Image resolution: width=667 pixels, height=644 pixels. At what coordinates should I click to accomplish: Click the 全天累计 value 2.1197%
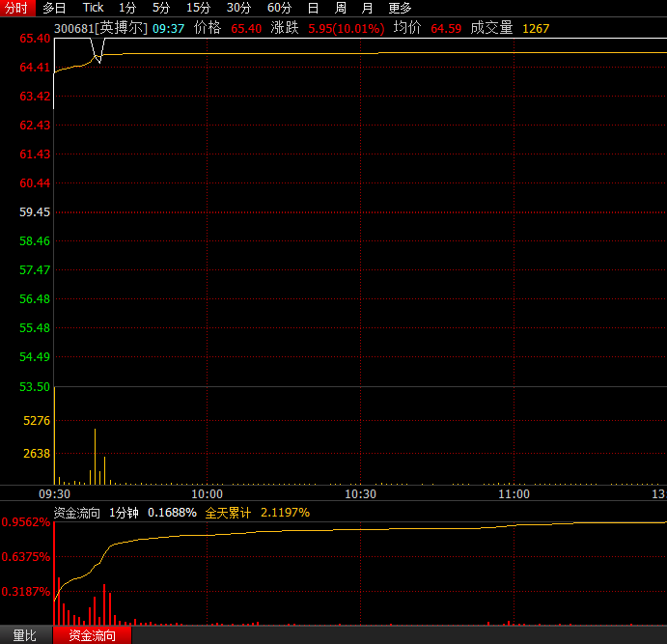click(x=285, y=513)
